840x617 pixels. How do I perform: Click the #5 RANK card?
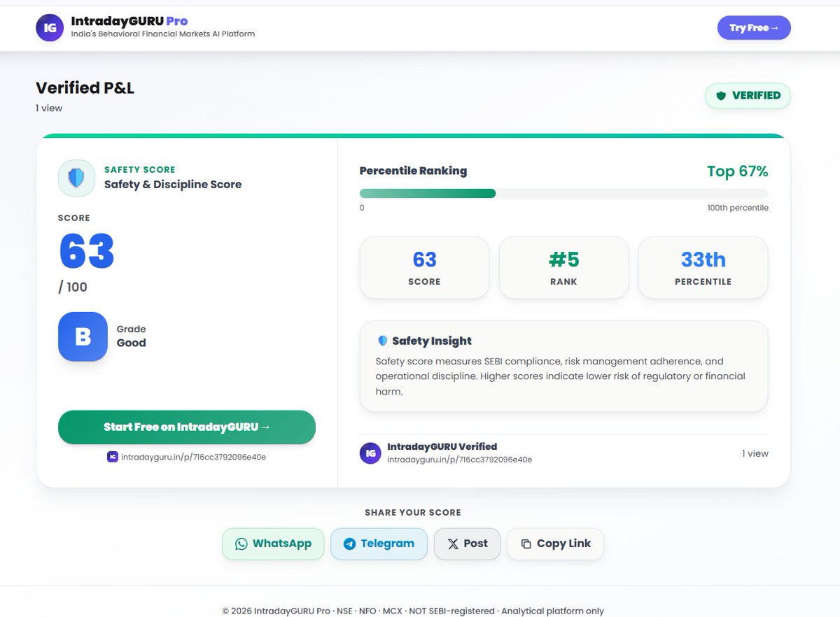point(563,267)
